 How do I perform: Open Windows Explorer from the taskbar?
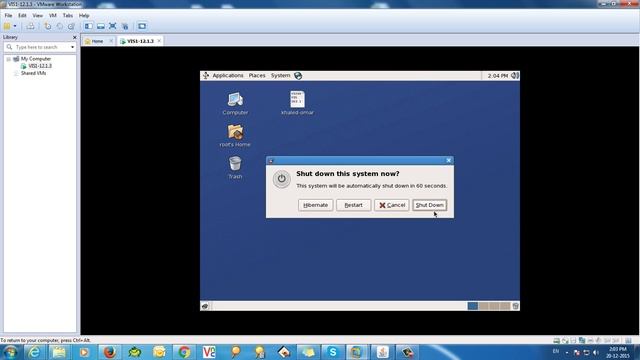pyautogui.click(x=59, y=352)
